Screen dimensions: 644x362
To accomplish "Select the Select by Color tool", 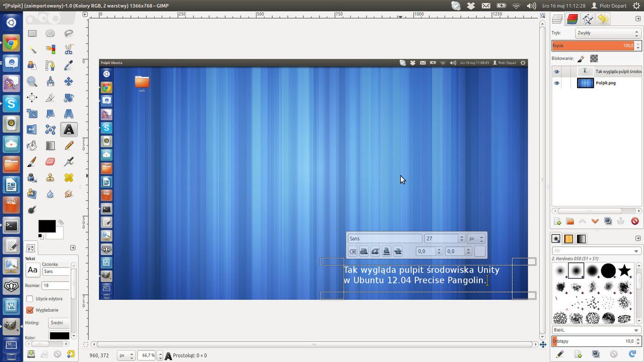I will (x=50, y=49).
